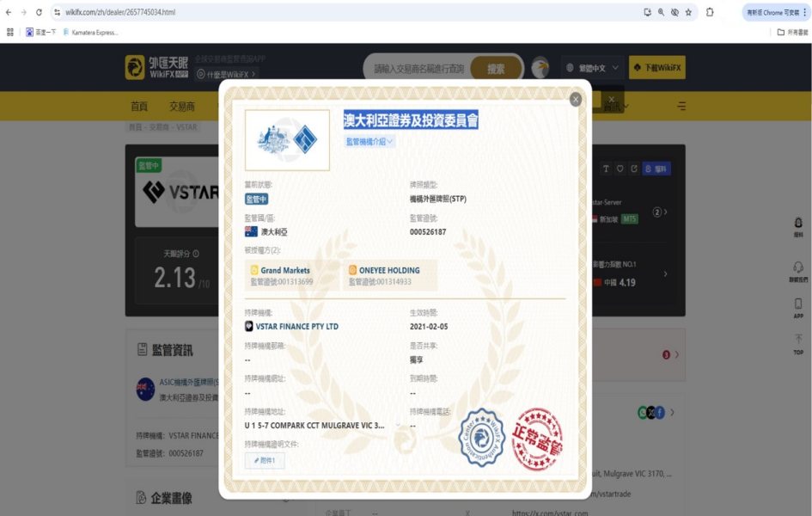The height and width of the screenshot is (516, 812).
Task: Click the 交易商 breadcrumb link
Action: pyautogui.click(x=159, y=127)
